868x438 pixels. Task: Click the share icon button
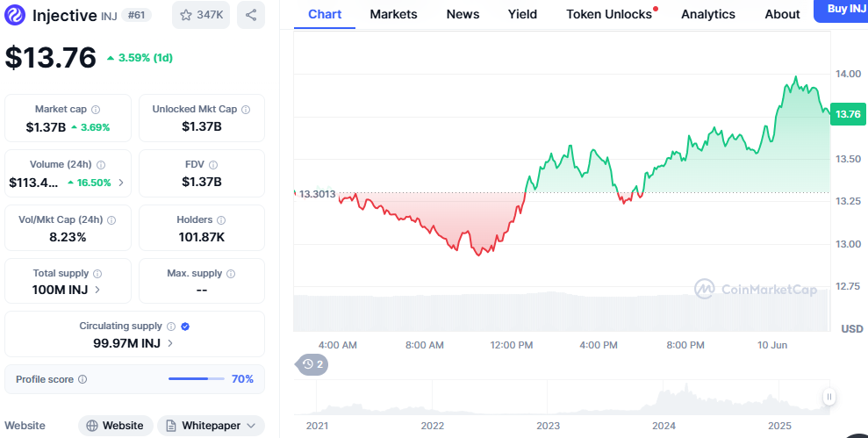(x=251, y=15)
